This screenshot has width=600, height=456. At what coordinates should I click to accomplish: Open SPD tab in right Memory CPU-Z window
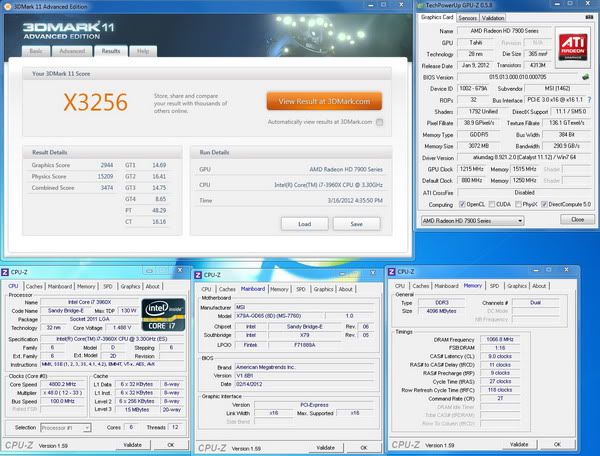coord(494,286)
